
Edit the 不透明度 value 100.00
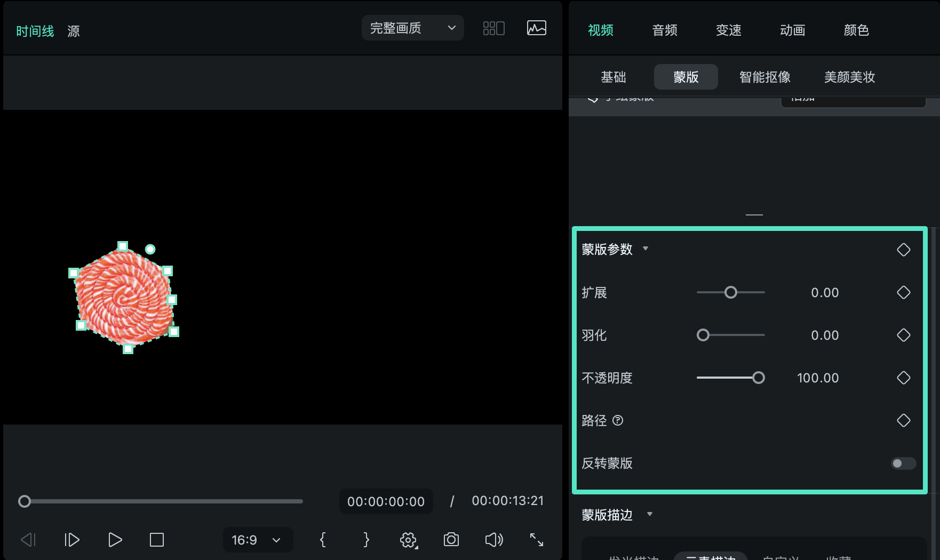click(818, 378)
